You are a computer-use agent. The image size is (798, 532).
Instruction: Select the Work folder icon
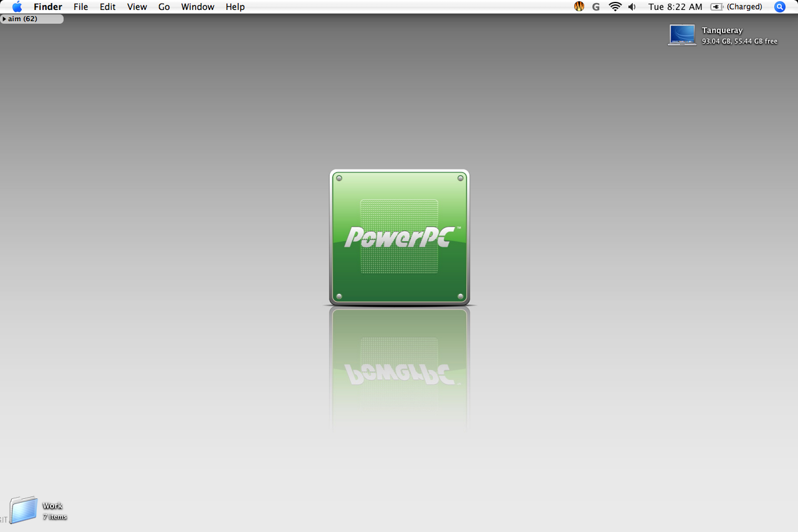point(24,510)
